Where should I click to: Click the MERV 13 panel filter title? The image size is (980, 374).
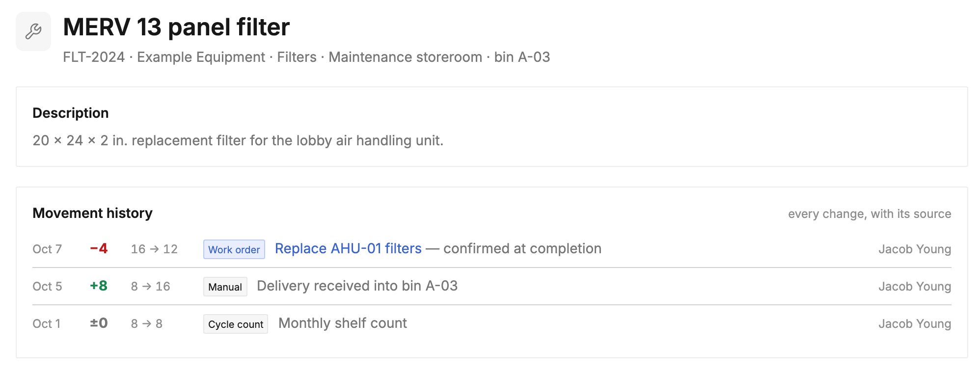[x=176, y=27]
